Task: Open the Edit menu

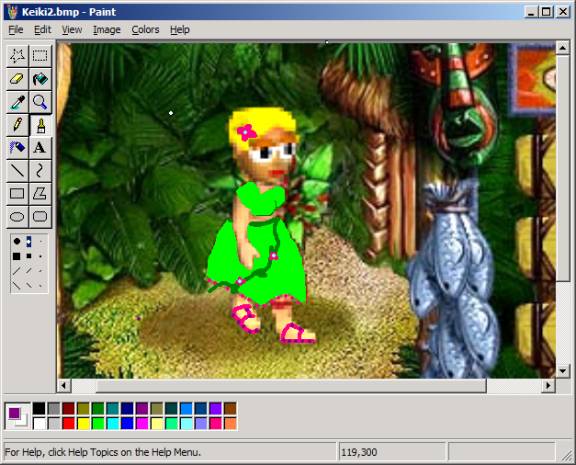Action: coord(43,30)
